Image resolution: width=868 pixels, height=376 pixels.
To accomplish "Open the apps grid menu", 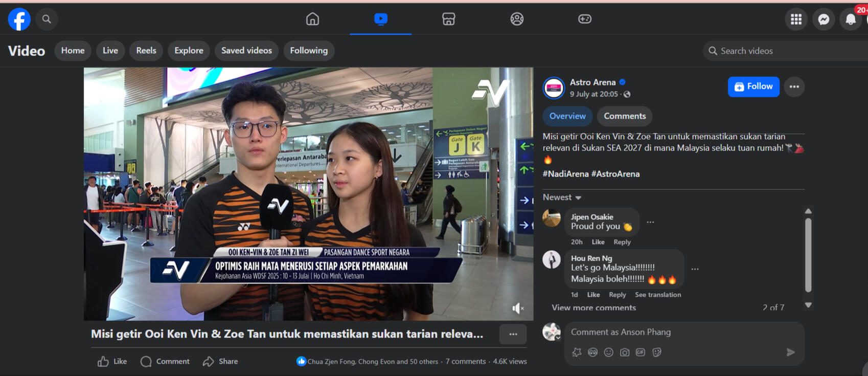I will [x=796, y=19].
